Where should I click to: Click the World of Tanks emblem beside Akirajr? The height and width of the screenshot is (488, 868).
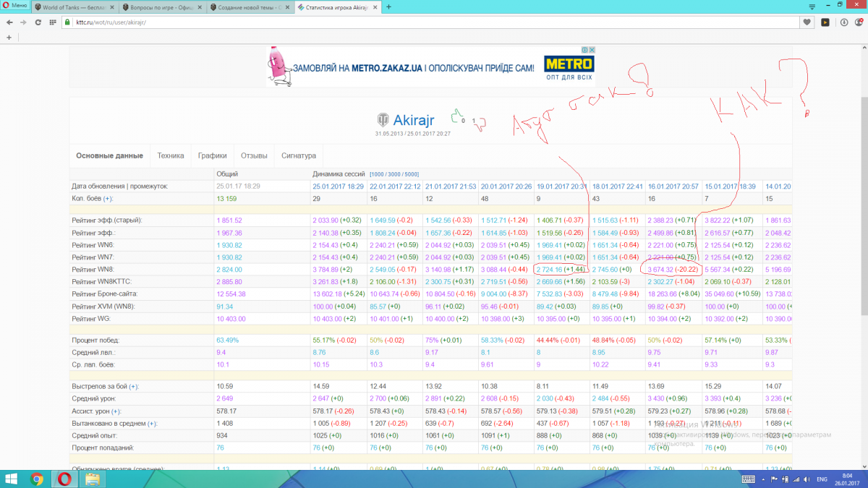click(x=383, y=119)
